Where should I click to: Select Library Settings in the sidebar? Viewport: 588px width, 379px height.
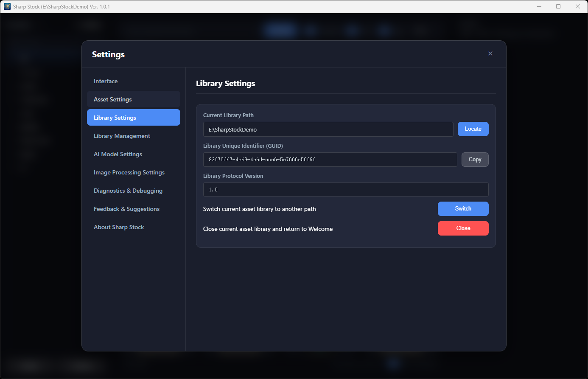coord(134,118)
